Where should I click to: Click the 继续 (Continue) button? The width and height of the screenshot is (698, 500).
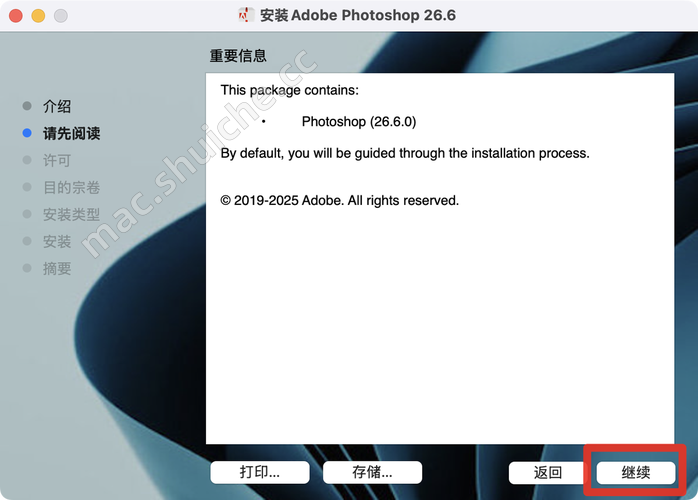(636, 472)
